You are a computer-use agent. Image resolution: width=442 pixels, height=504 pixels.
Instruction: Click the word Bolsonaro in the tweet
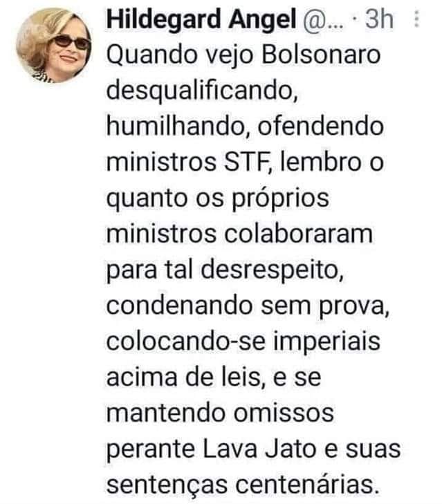pos(321,55)
